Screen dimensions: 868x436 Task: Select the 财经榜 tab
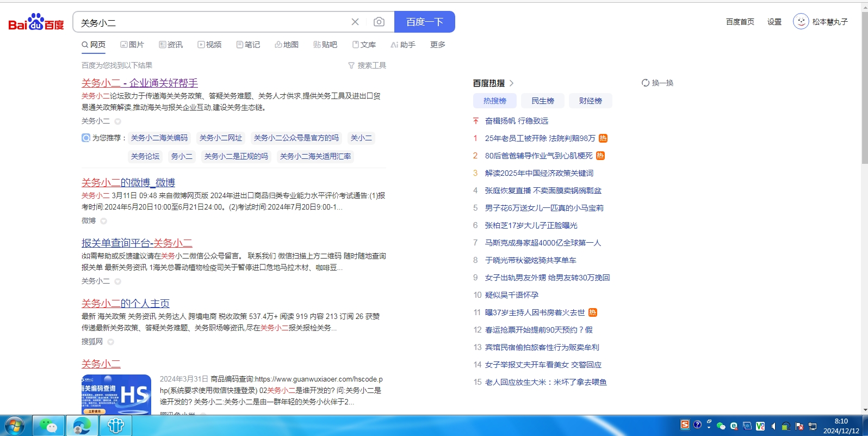click(x=591, y=101)
